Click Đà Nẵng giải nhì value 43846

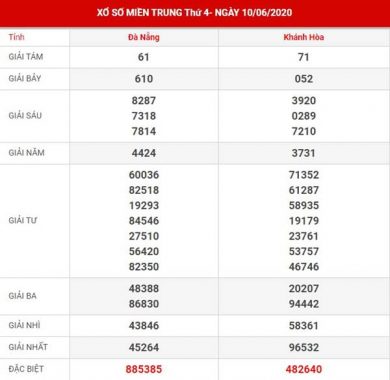(x=144, y=326)
